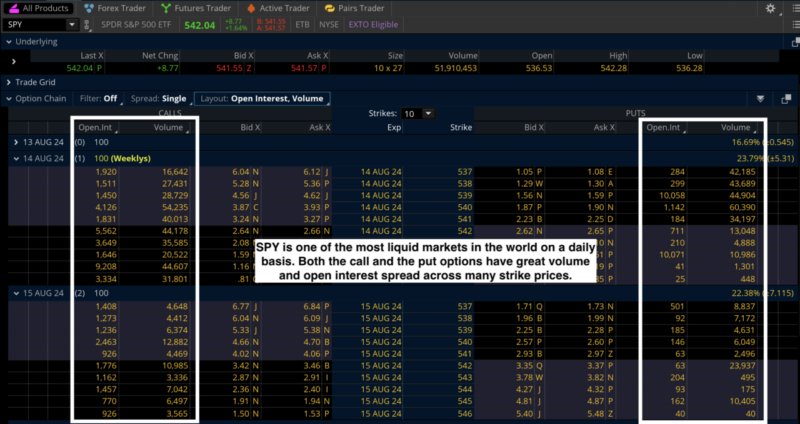The height and width of the screenshot is (424, 800).
Task: Collapse the Underlying section
Action: coord(9,42)
